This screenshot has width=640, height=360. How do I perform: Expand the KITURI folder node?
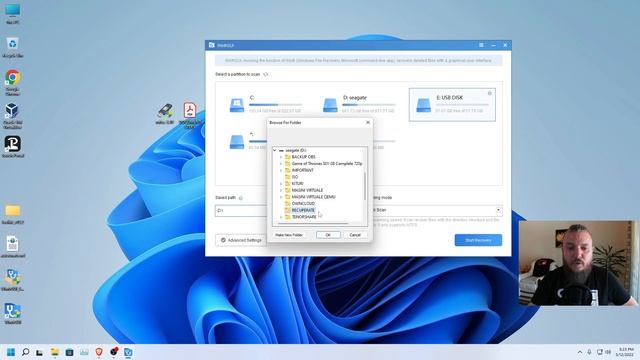click(281, 183)
